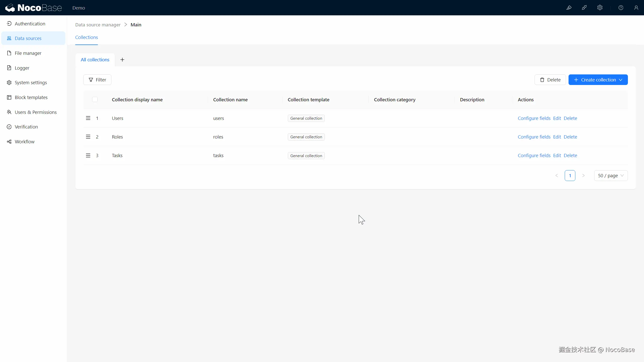Click the Workflow sidebar icon

(9, 142)
